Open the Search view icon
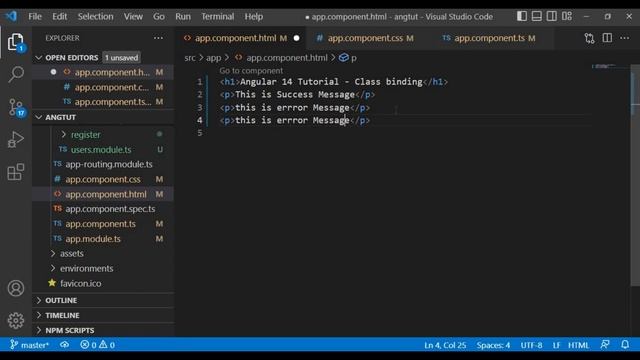The image size is (640, 360). coord(16,74)
